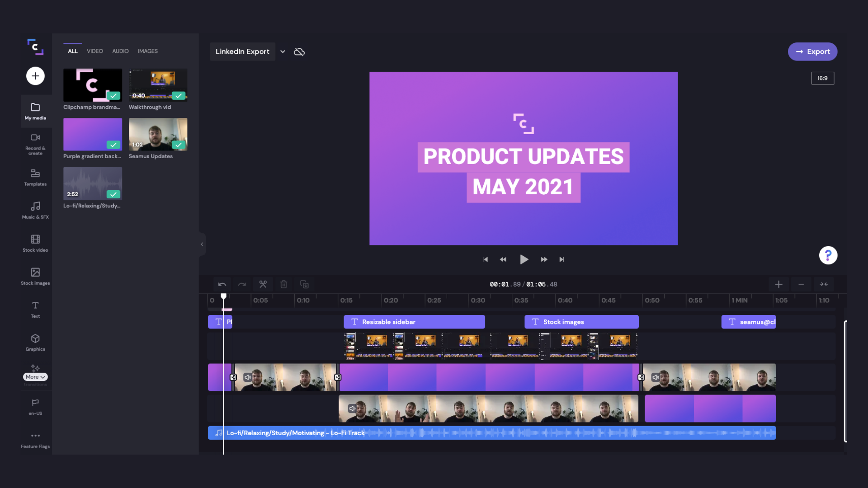Switch to the AUDIO media tab
The width and height of the screenshot is (868, 488).
pos(120,51)
